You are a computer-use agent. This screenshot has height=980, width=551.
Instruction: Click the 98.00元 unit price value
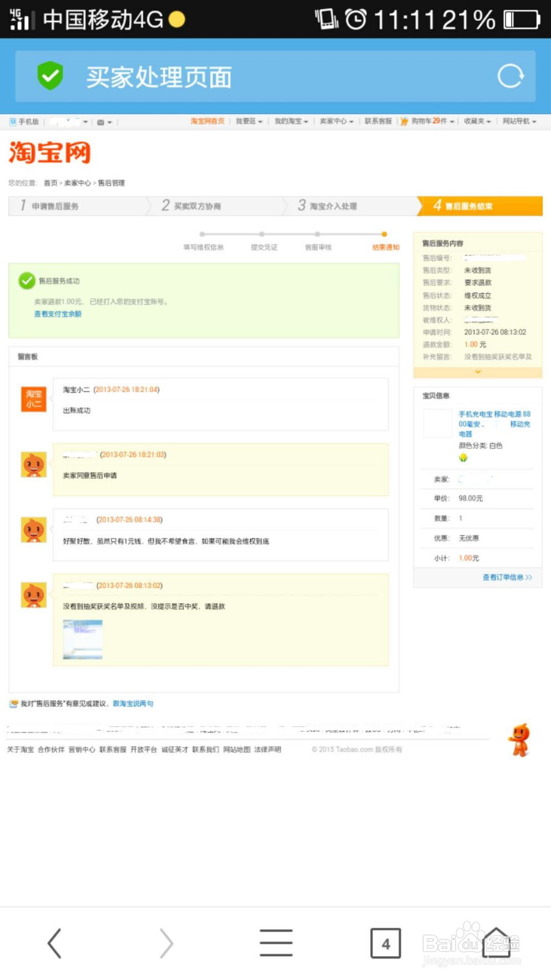(x=471, y=499)
